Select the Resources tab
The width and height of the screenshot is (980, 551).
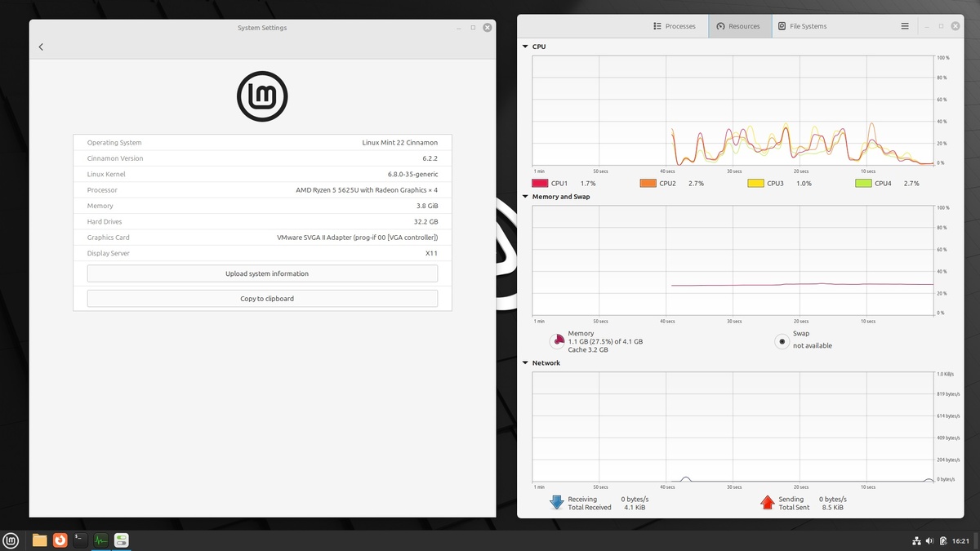738,26
